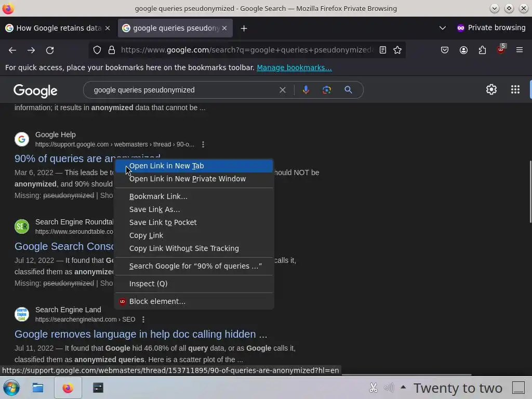Open the volume tray icon
This screenshot has height=399, width=532.
pos(389,388)
